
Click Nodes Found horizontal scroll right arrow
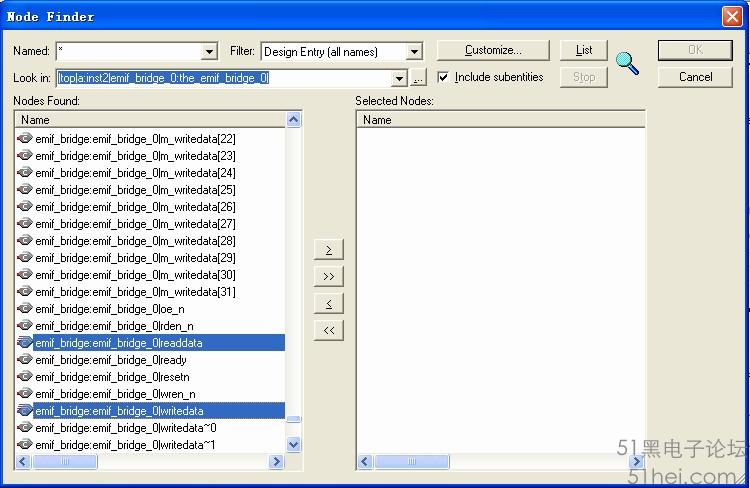coord(276,461)
